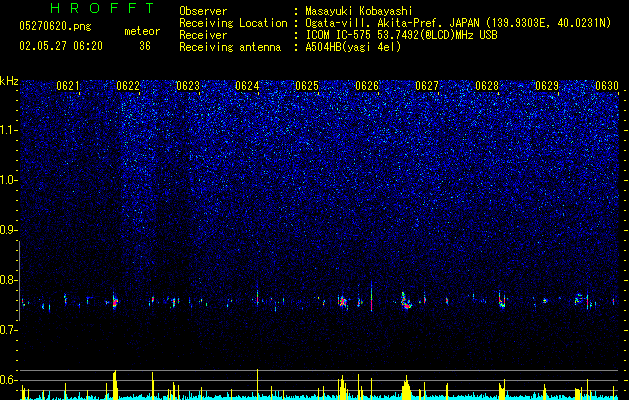Click the observer name Masayuki Kobayashi
This screenshot has width=629, height=400.
tap(358, 11)
